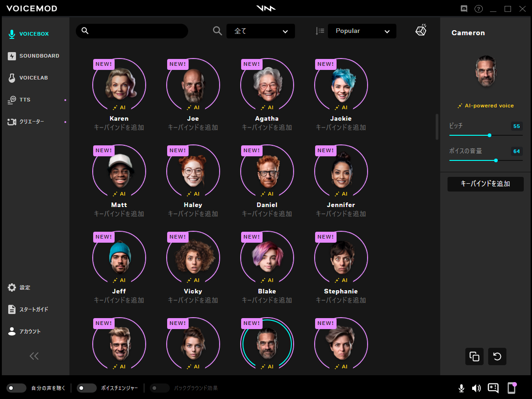Click the pitch value 55
This screenshot has height=399, width=532.
[516, 126]
